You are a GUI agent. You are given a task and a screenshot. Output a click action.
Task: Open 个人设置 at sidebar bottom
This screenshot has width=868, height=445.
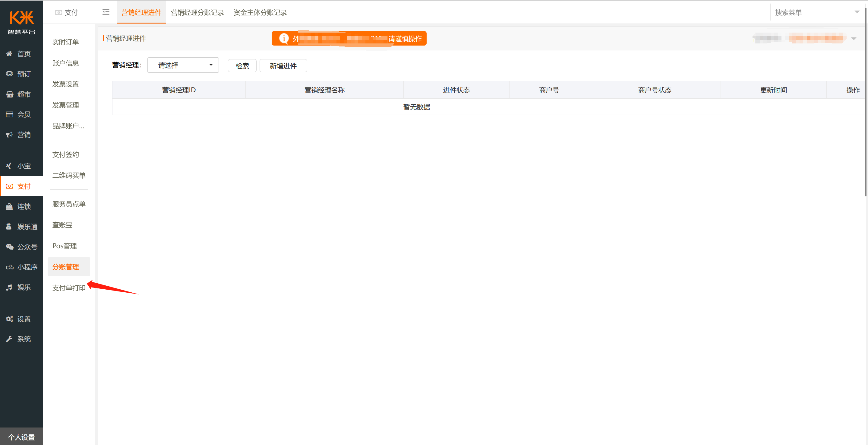pos(22,437)
